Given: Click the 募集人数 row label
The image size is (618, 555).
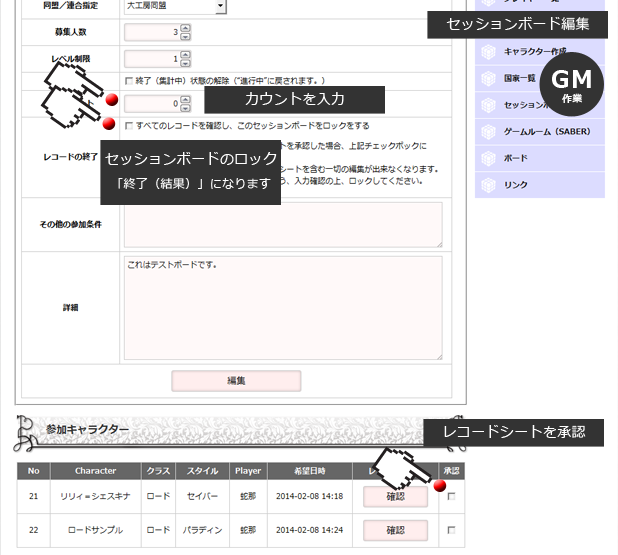Looking at the screenshot, I should tap(71, 32).
